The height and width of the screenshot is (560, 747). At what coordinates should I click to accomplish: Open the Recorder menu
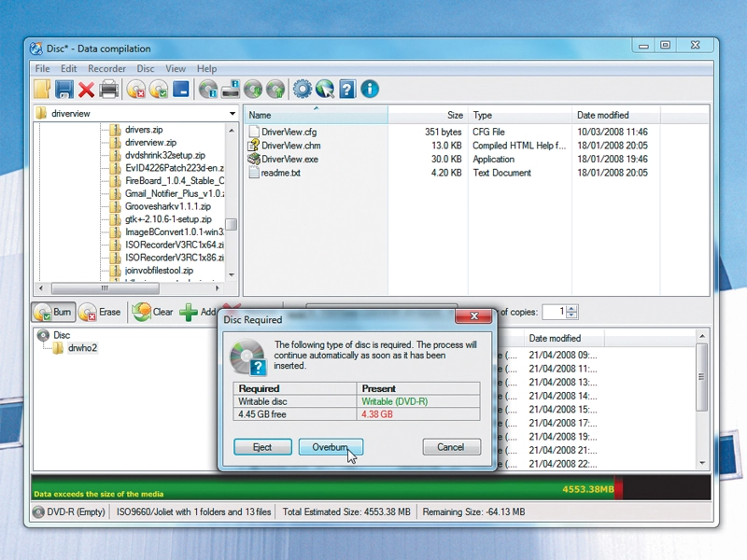coord(106,68)
